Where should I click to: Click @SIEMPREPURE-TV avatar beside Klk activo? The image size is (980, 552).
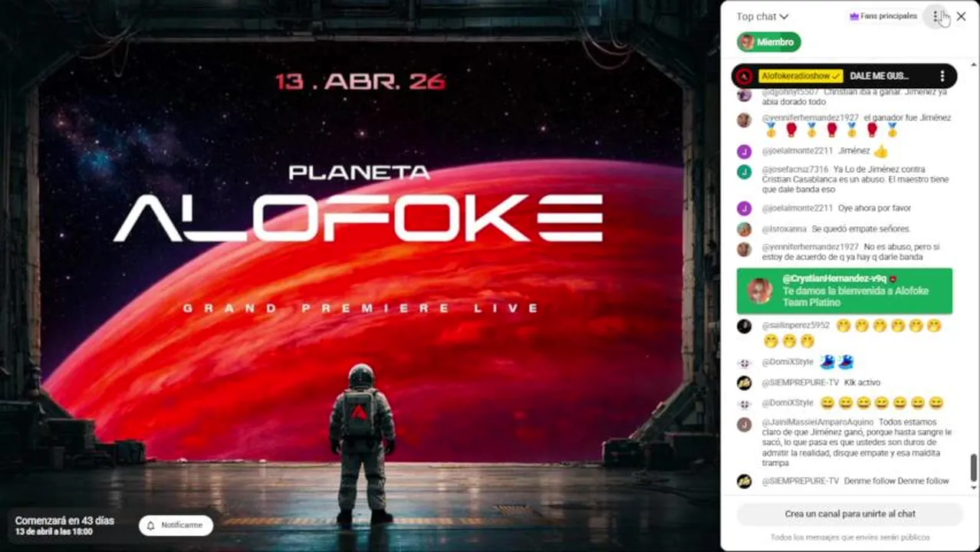[x=744, y=383]
